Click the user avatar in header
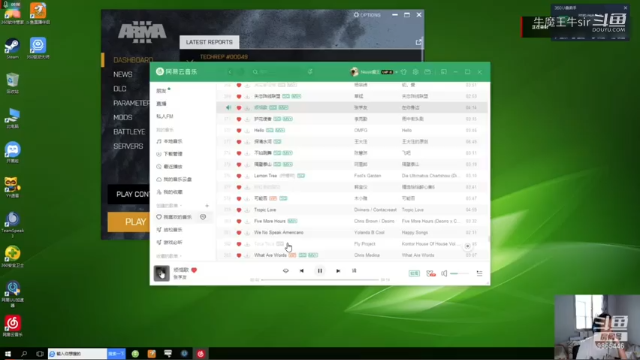This screenshot has height=360, width=640. pos(354,72)
